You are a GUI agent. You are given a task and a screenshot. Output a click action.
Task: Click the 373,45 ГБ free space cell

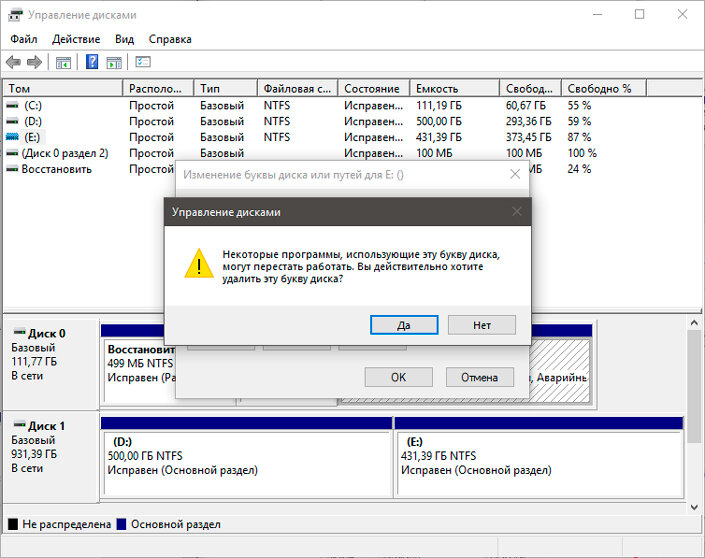[528, 137]
